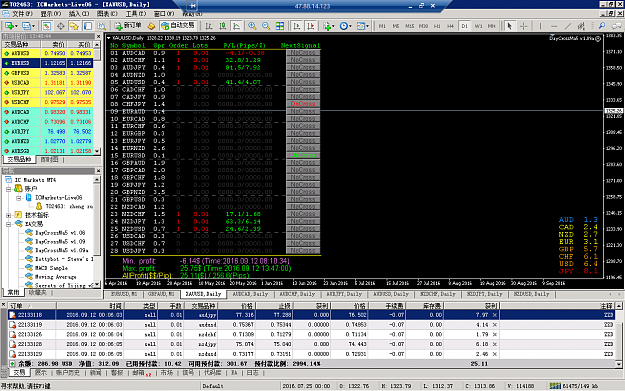Open the 插入 Insert menu
Image resolution: width=625 pixels, height=391 pixels.
tap(79, 14)
